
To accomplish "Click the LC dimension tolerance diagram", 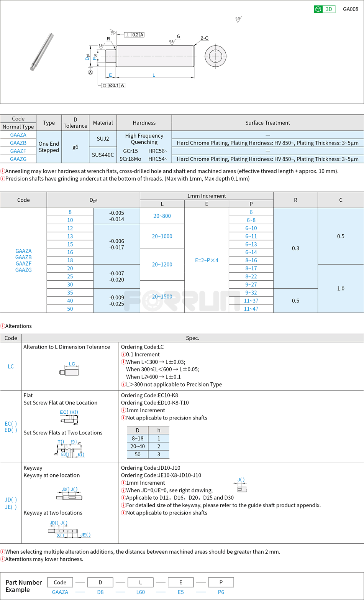I will [x=70, y=369].
